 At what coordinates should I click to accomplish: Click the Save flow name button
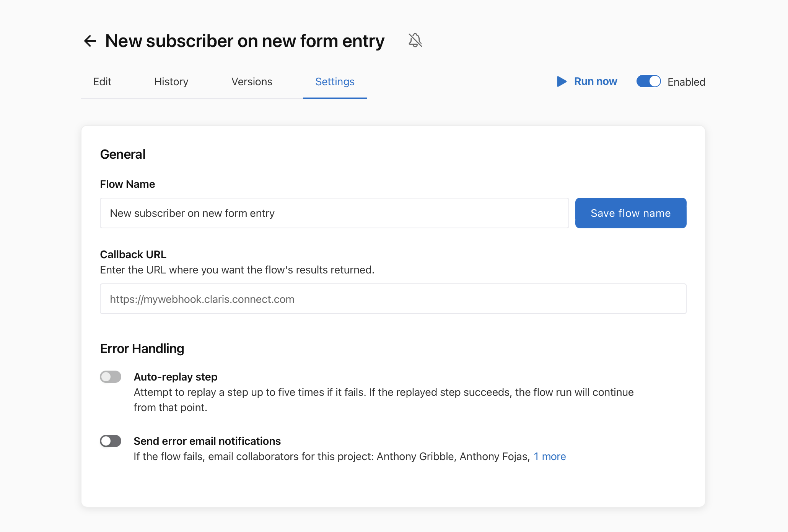pyautogui.click(x=631, y=213)
